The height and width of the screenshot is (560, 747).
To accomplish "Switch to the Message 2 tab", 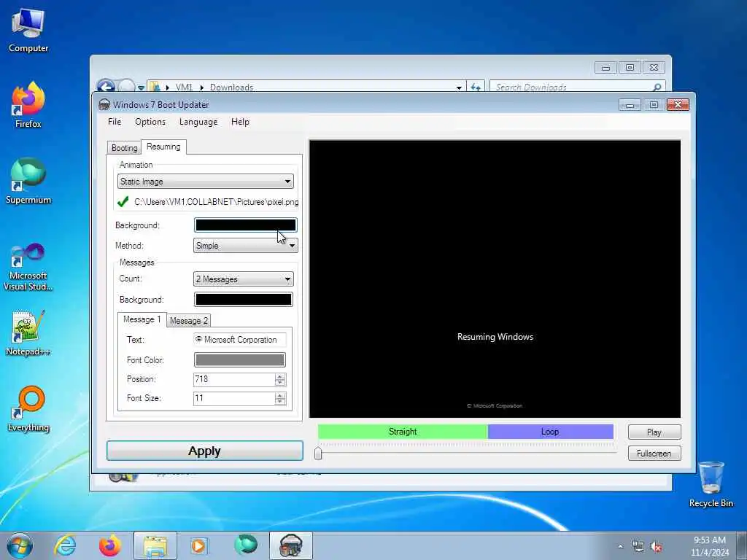I will pos(189,321).
